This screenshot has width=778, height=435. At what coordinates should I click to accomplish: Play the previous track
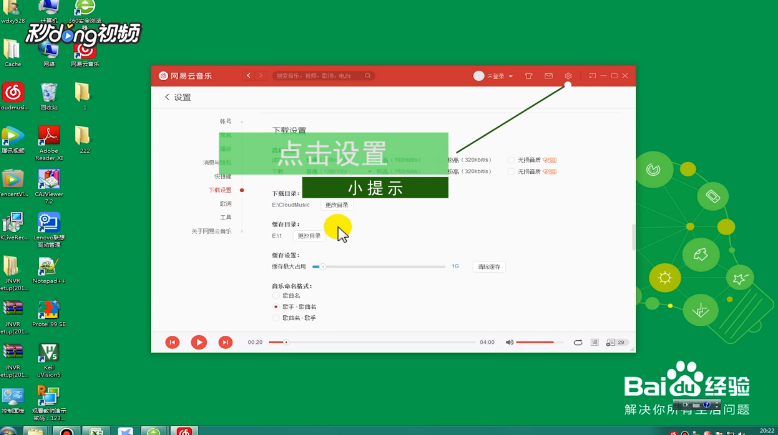172,342
